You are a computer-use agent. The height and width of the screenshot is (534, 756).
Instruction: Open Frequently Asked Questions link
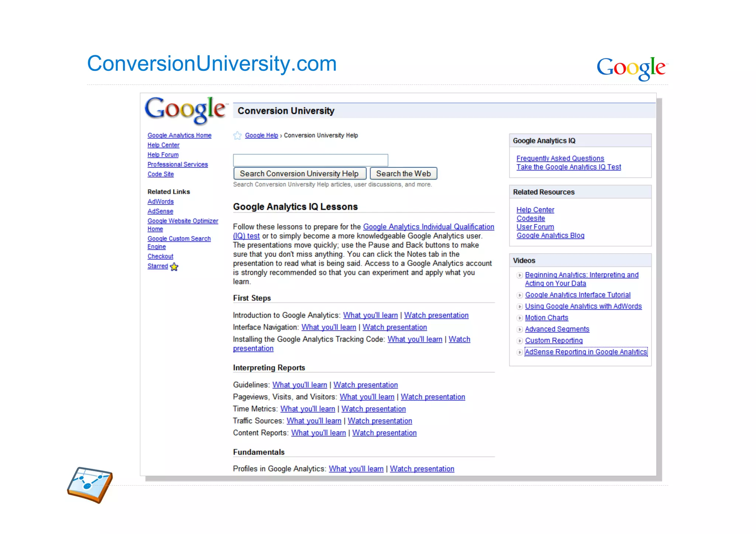(x=560, y=158)
